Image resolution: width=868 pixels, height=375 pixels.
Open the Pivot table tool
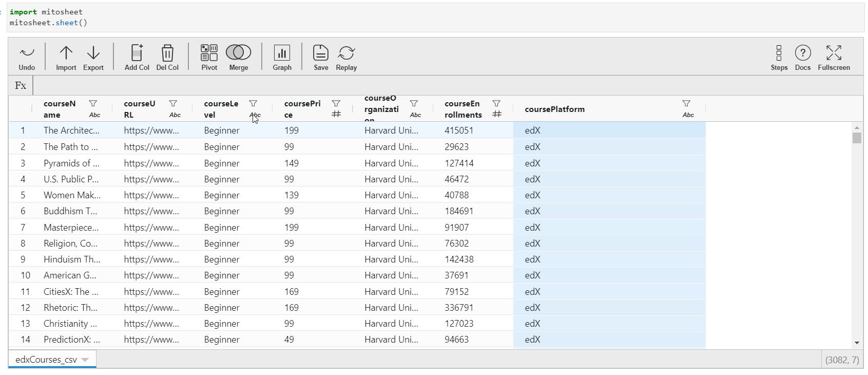pos(209,57)
